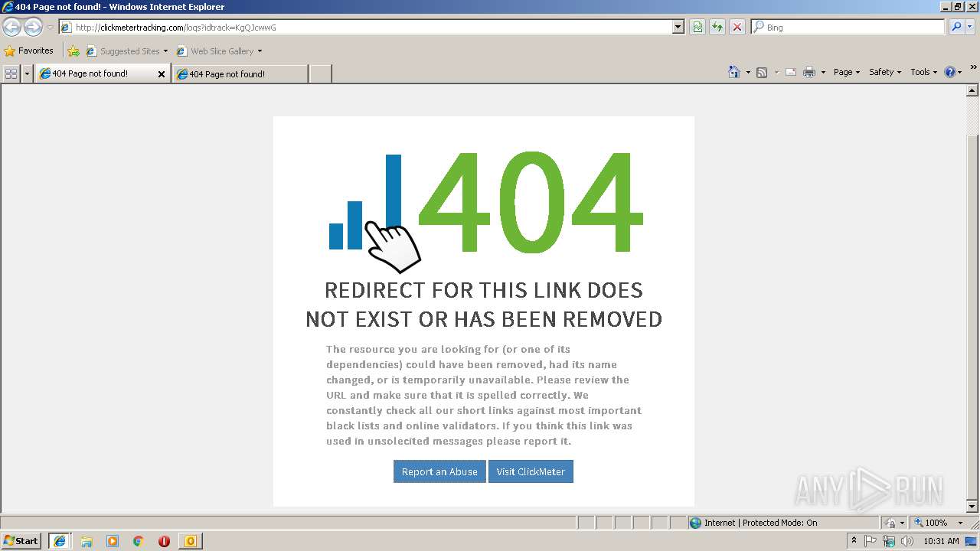Click the Feeds RSS icon

click(x=762, y=72)
